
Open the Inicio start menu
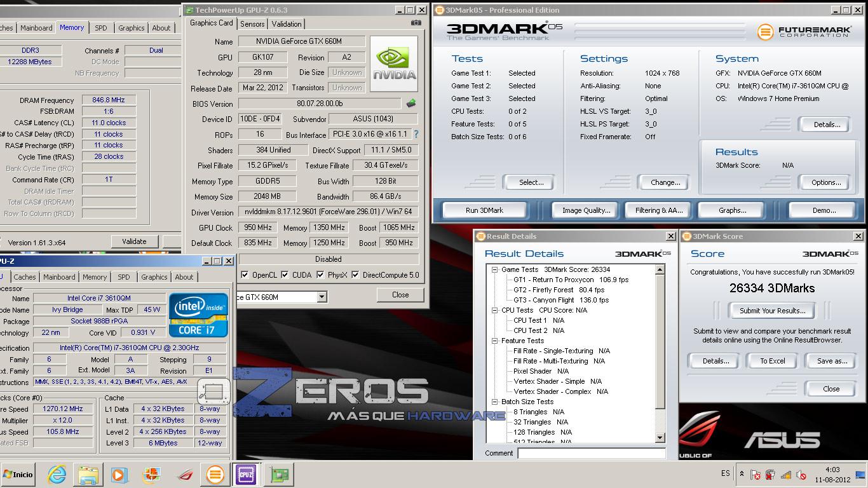18,474
